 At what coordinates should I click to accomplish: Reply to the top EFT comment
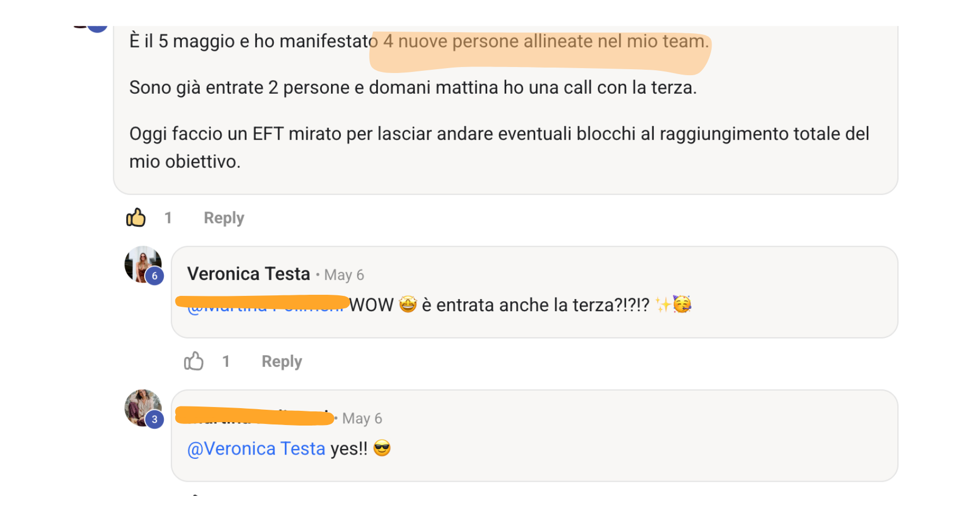[224, 218]
